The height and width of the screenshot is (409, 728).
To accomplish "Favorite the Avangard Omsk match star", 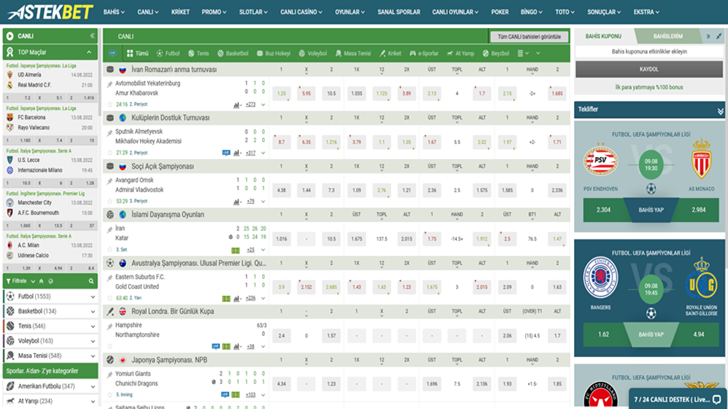I will click(110, 201).
